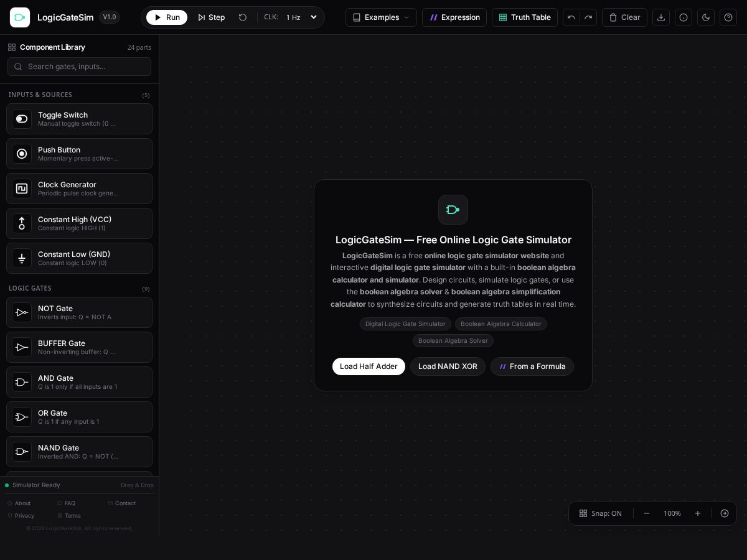The height and width of the screenshot is (560, 747).
Task: Open help with the question mark icon
Action: 728,17
